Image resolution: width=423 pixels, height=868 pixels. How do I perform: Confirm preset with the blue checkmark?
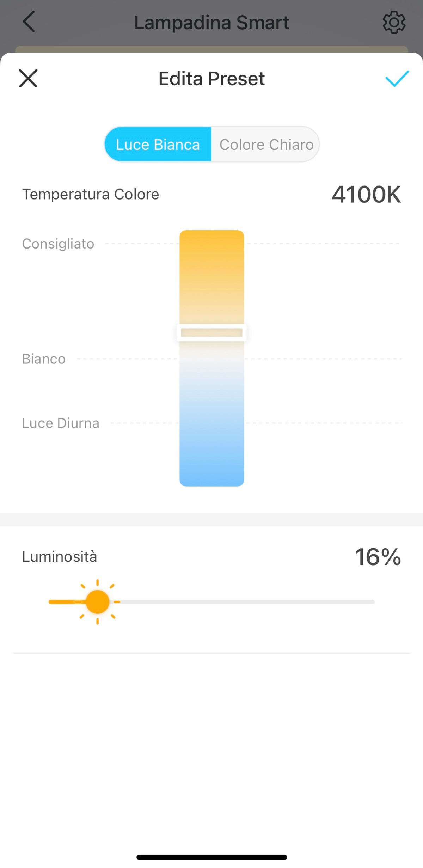(x=397, y=78)
